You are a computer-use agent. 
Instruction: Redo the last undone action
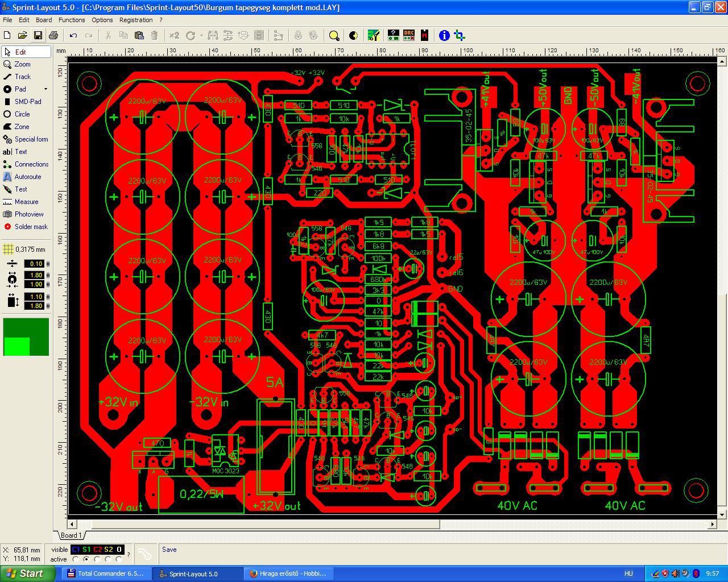89,35
